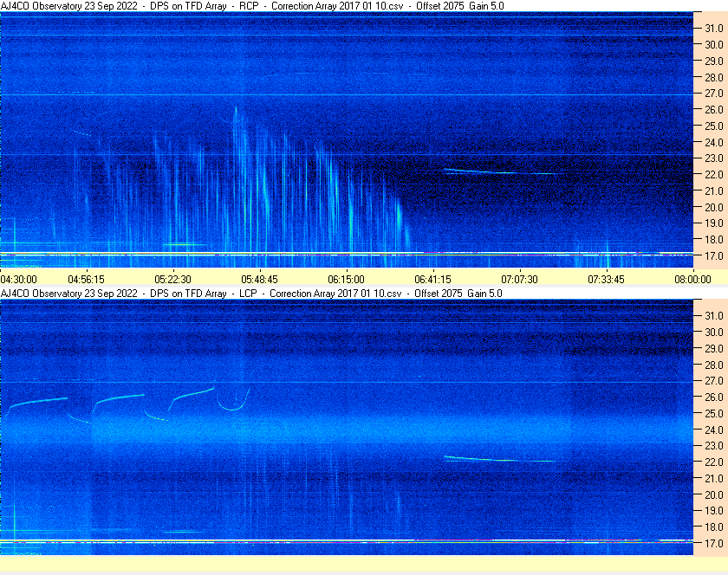Select the 04:56:15 time axis label

[x=87, y=280]
